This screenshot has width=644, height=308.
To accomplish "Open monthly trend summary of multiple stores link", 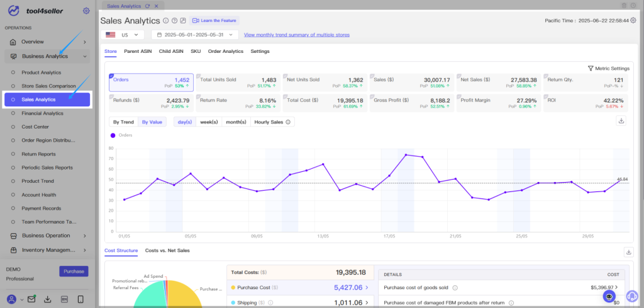I will point(297,35).
